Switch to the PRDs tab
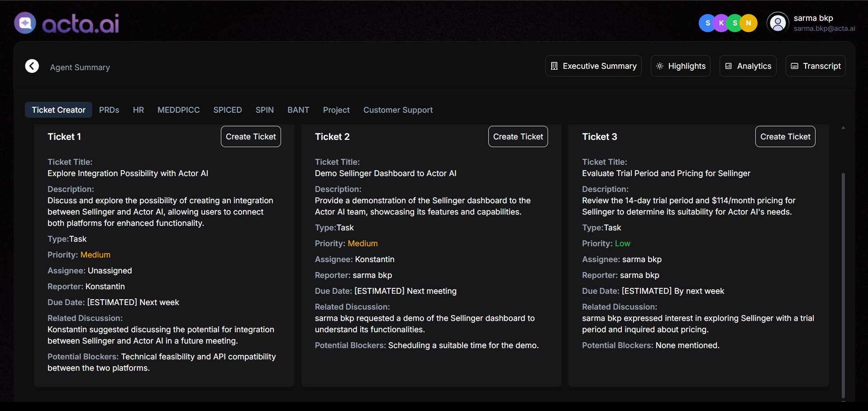 109,110
